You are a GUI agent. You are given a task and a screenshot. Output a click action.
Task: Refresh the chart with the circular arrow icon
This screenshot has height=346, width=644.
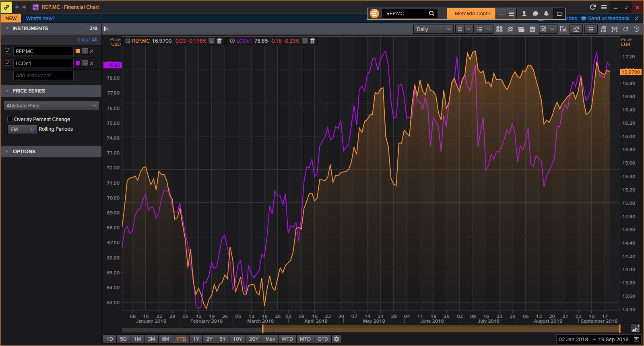[625, 29]
